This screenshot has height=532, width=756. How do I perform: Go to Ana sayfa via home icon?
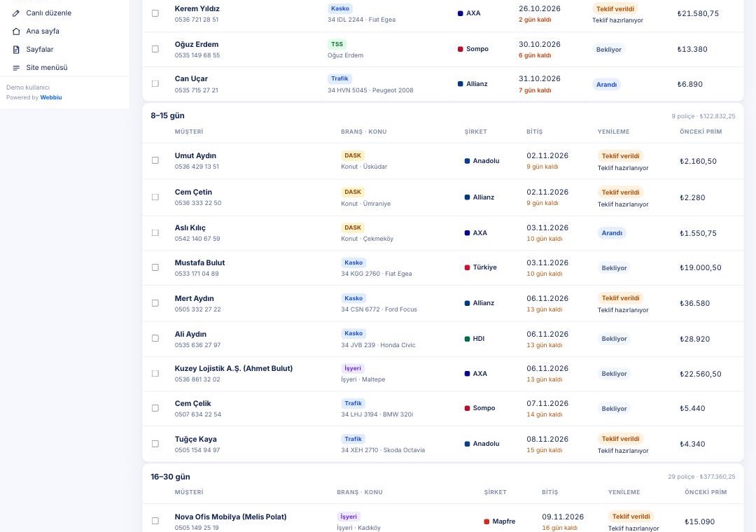[x=16, y=31]
